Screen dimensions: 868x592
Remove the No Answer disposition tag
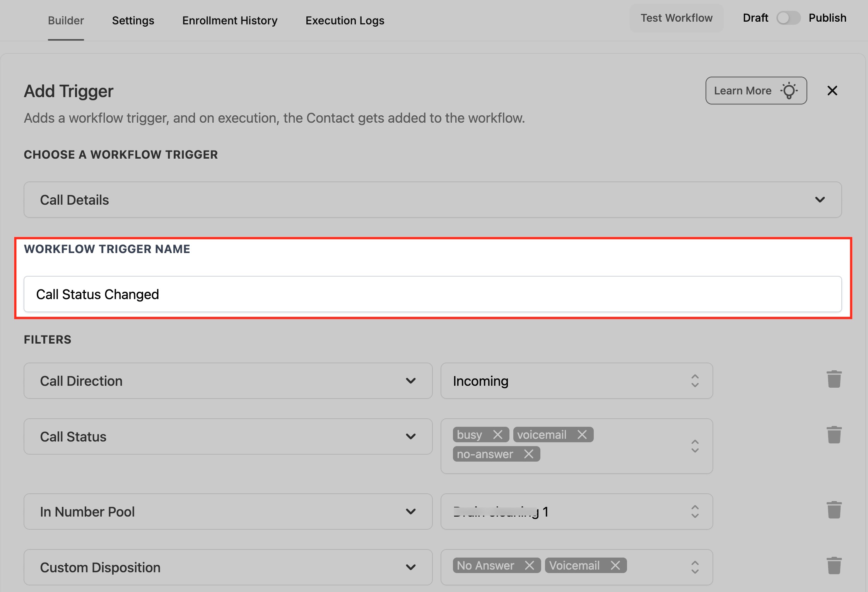(x=530, y=566)
